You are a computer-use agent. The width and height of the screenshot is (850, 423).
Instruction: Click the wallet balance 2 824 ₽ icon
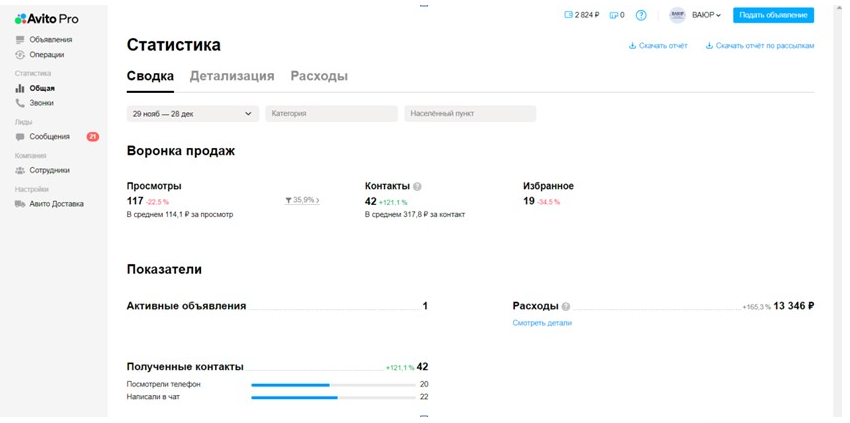pos(569,15)
